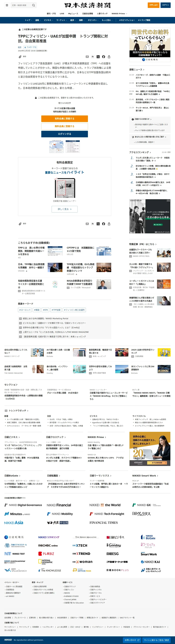
Task: Expand the 国際 navigation dropdown
Action: coord(82,20)
